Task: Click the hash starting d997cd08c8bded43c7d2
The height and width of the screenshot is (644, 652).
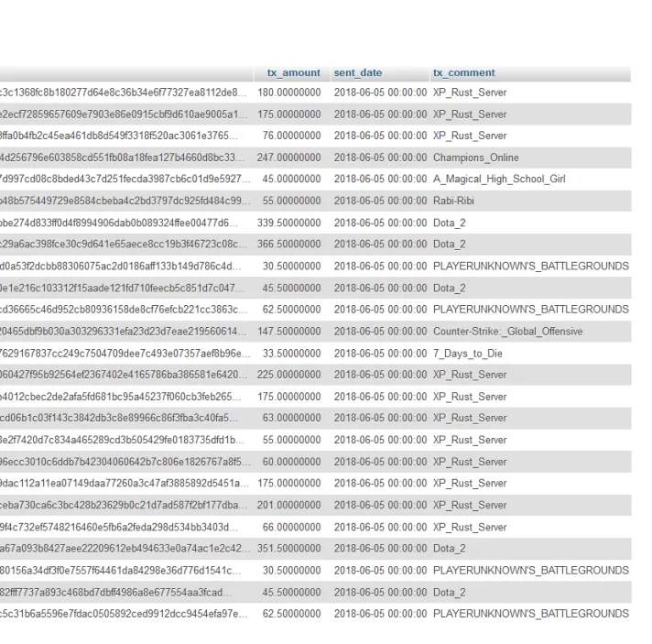Action: 125,179
